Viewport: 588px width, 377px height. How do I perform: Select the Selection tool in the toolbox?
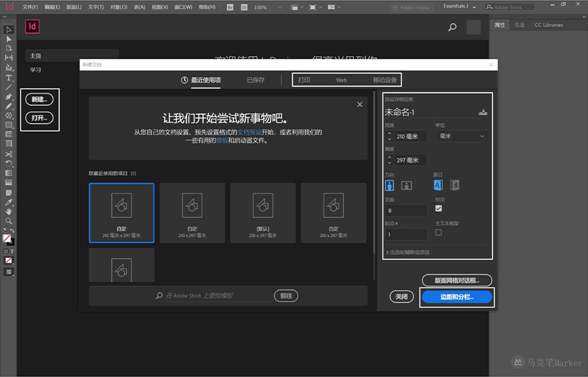tap(9, 30)
